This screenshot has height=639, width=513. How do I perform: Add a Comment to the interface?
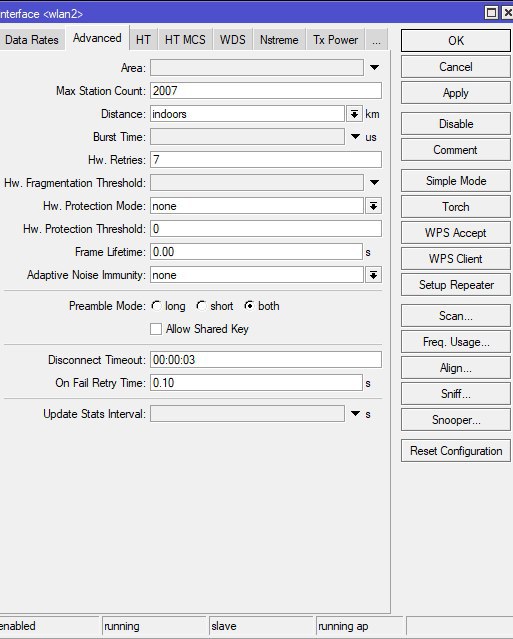(456, 150)
